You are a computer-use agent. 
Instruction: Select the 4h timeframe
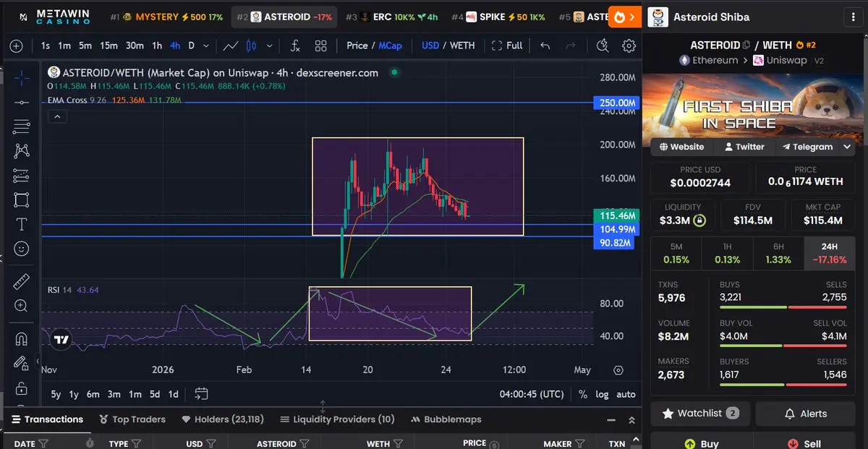(x=175, y=46)
